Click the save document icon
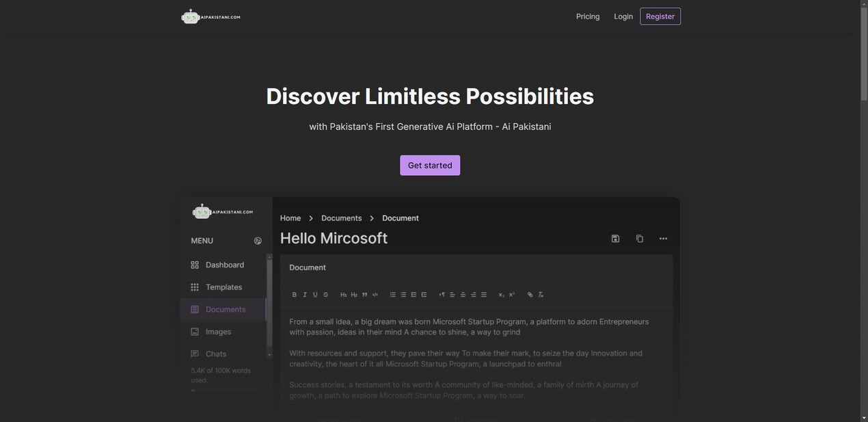The image size is (868, 422). tap(615, 239)
